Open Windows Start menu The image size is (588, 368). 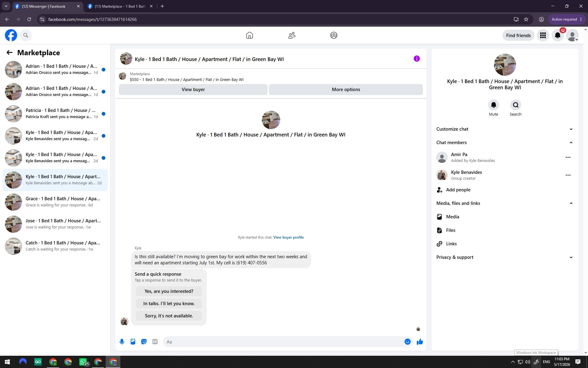pos(7,362)
